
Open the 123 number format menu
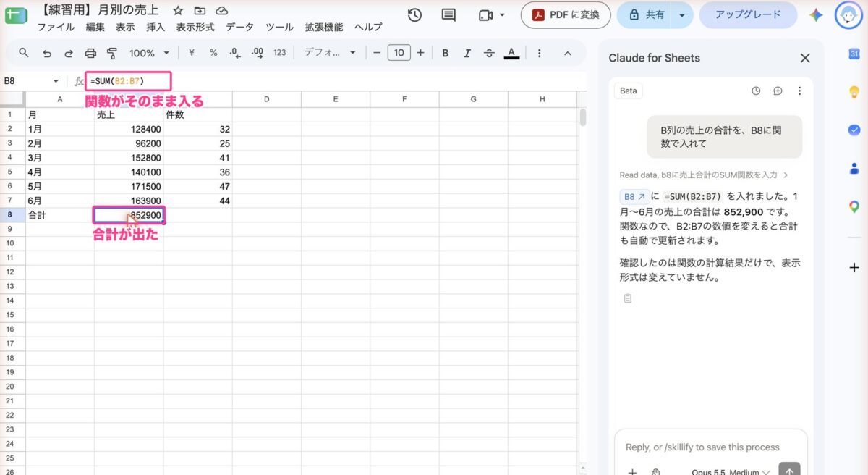pos(280,53)
